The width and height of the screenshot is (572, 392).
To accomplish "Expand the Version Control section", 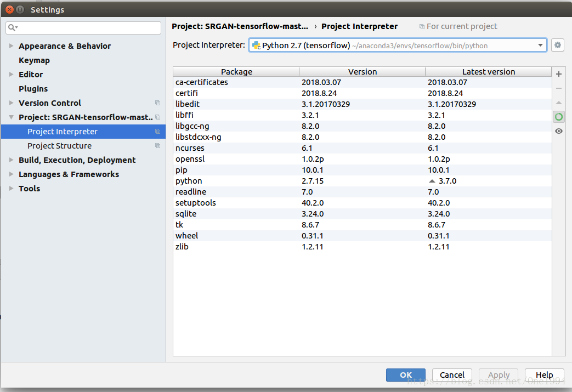I will point(11,103).
